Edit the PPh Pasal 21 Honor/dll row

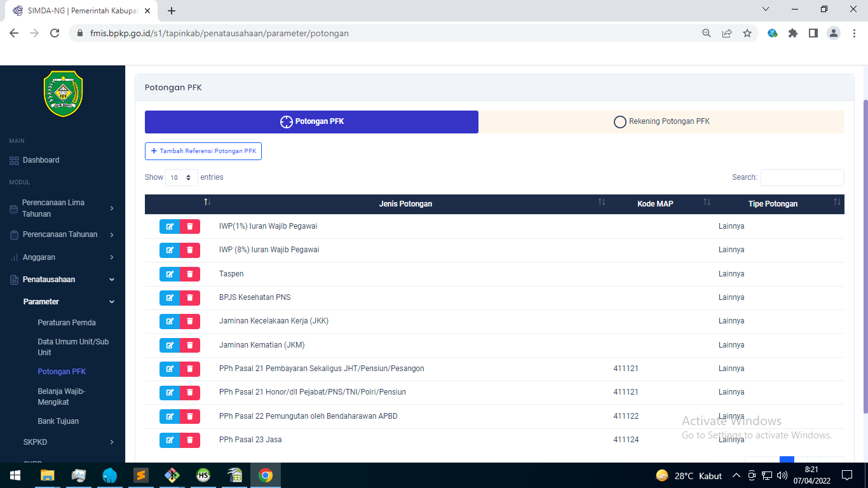pyautogui.click(x=170, y=393)
